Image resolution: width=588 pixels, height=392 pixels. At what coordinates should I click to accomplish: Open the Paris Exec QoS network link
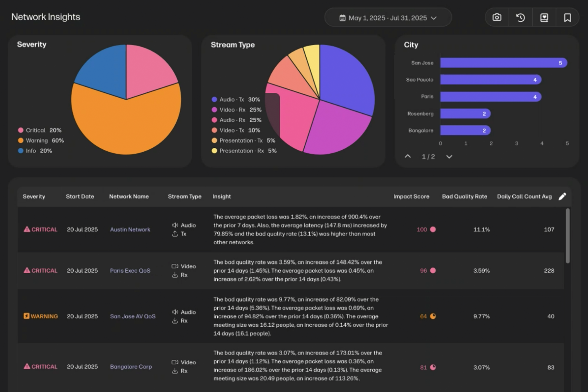pyautogui.click(x=130, y=270)
